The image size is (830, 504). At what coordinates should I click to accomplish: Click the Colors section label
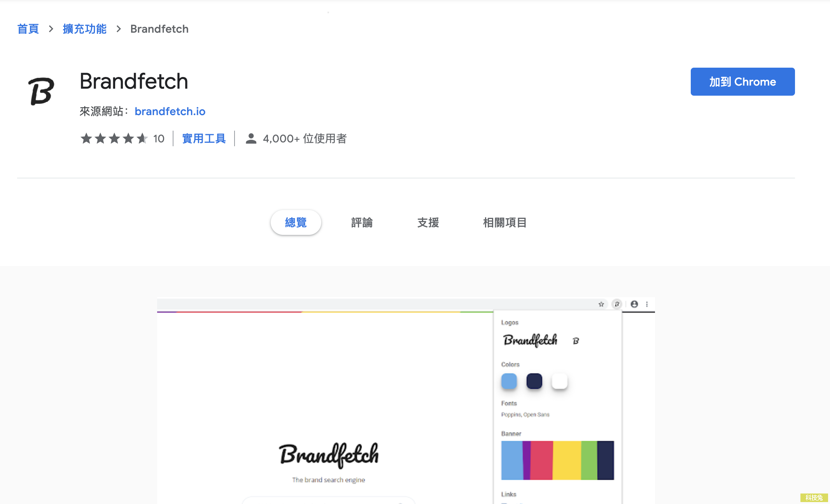(510, 364)
